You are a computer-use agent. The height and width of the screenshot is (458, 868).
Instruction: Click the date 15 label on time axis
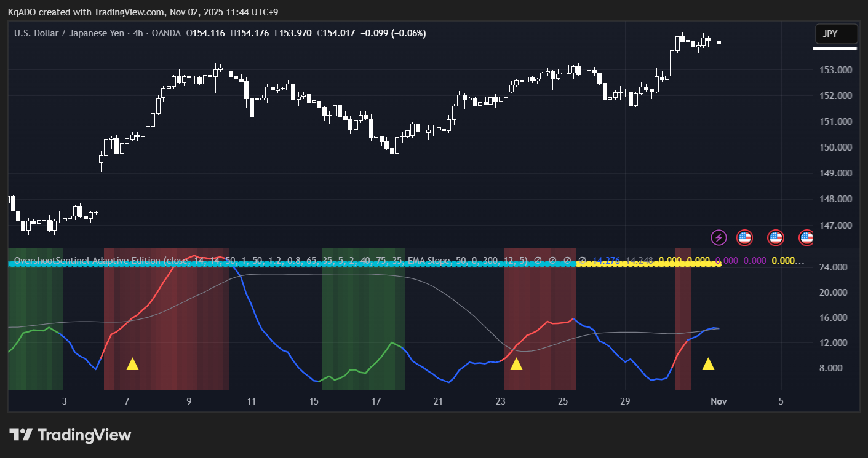pyautogui.click(x=314, y=401)
